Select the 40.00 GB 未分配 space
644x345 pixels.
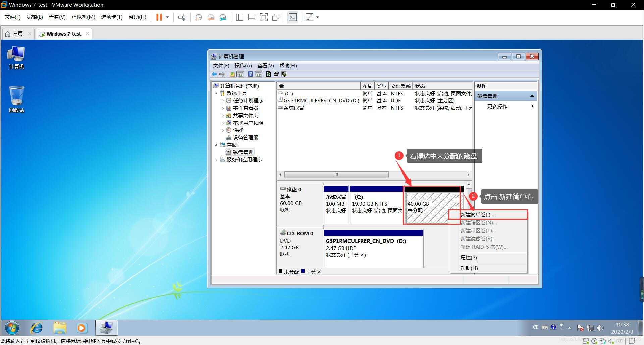(x=432, y=205)
